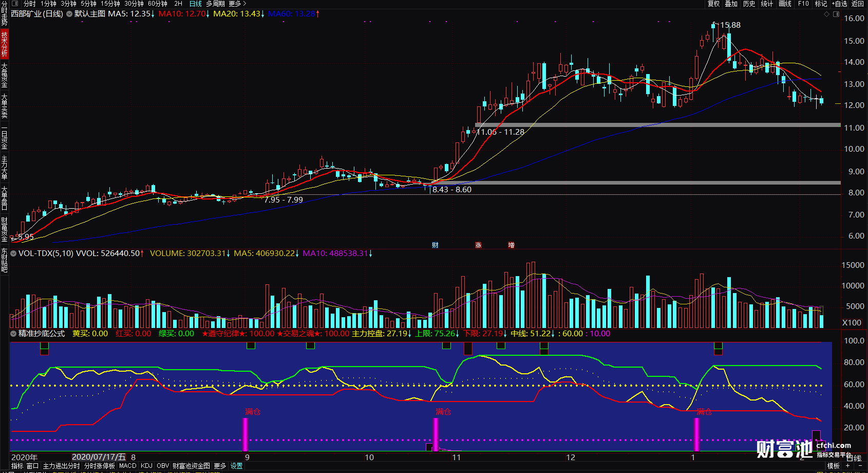The height and width of the screenshot is (473, 868).
Task: Click the gray 11.06 - 11.28 level band
Action: coord(657,125)
